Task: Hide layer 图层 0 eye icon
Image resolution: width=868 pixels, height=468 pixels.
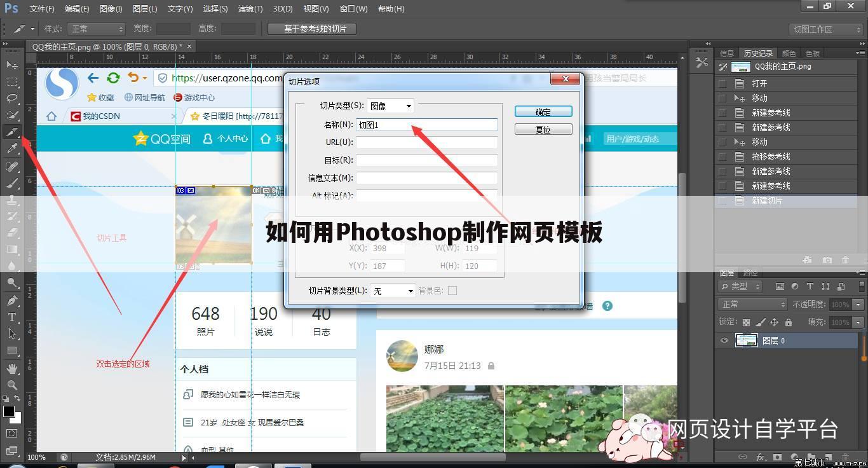Action: point(724,341)
